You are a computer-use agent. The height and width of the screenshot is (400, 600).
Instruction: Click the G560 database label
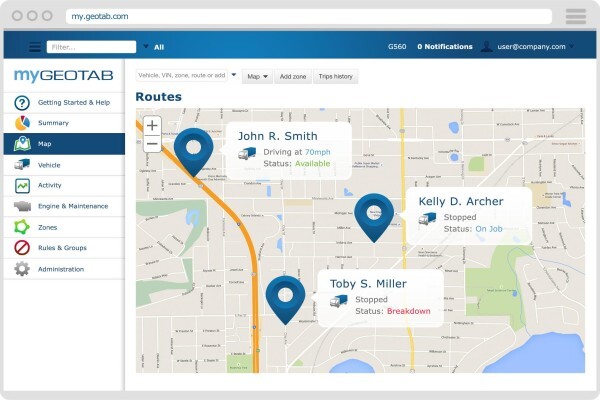click(397, 47)
